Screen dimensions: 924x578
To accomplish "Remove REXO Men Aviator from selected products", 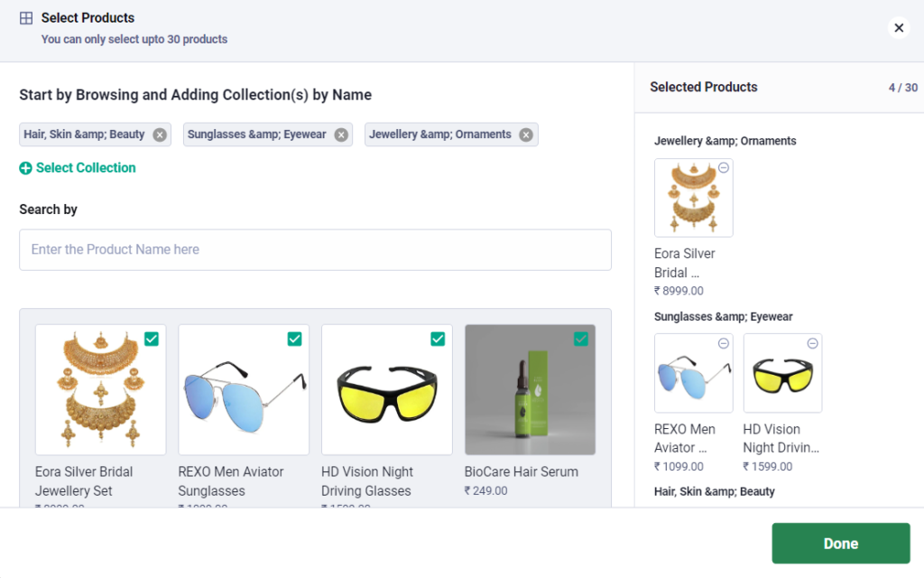I will (724, 343).
